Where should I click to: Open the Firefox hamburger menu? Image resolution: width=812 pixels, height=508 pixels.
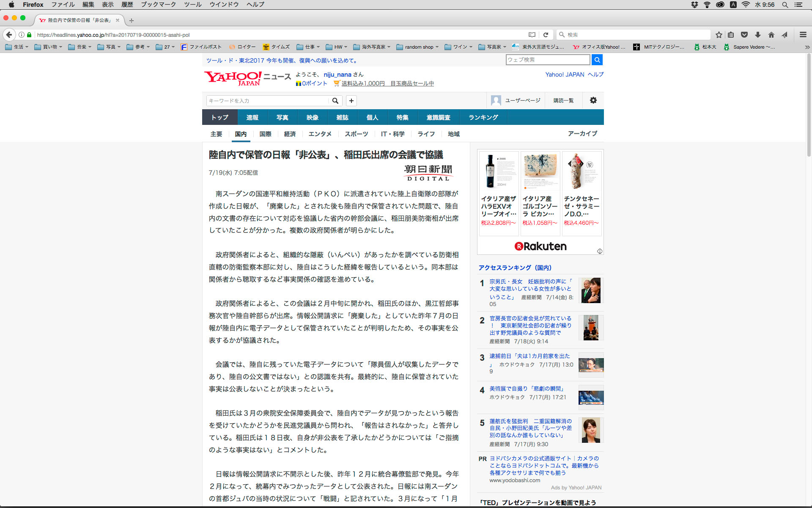tap(803, 35)
